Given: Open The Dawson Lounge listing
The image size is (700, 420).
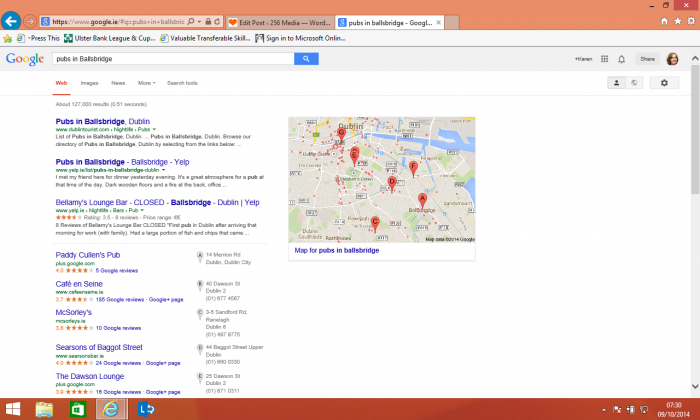Looking at the screenshot, I should coord(90,376).
